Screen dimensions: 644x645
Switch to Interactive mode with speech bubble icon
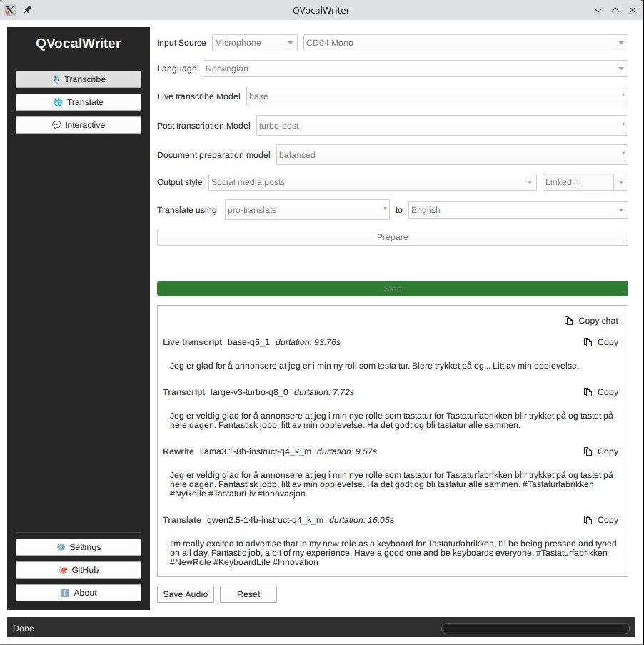pos(78,125)
